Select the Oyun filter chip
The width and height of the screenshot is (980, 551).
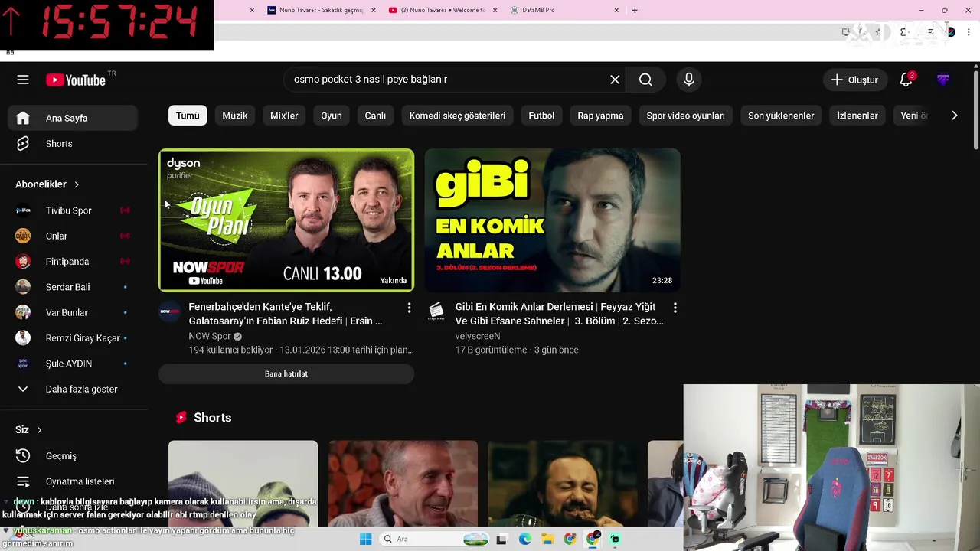pos(332,116)
